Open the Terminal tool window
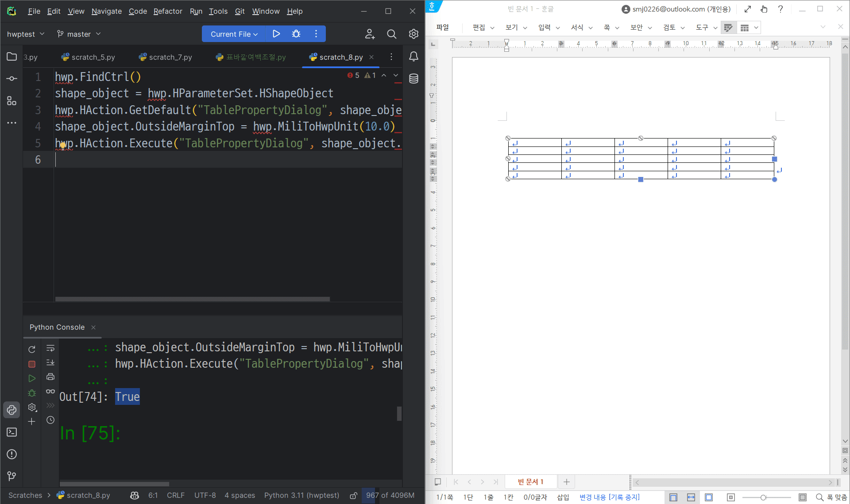Viewport: 850px width, 504px height. click(x=12, y=432)
